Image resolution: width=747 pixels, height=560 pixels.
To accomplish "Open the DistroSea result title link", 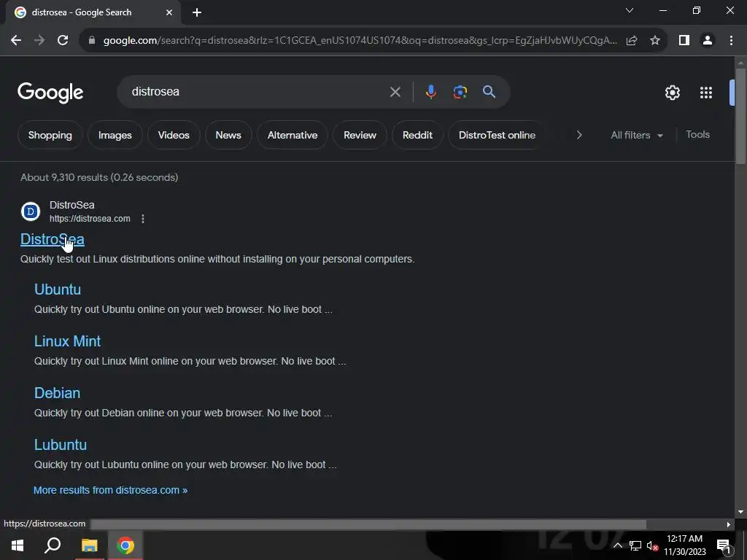I will coord(53,239).
